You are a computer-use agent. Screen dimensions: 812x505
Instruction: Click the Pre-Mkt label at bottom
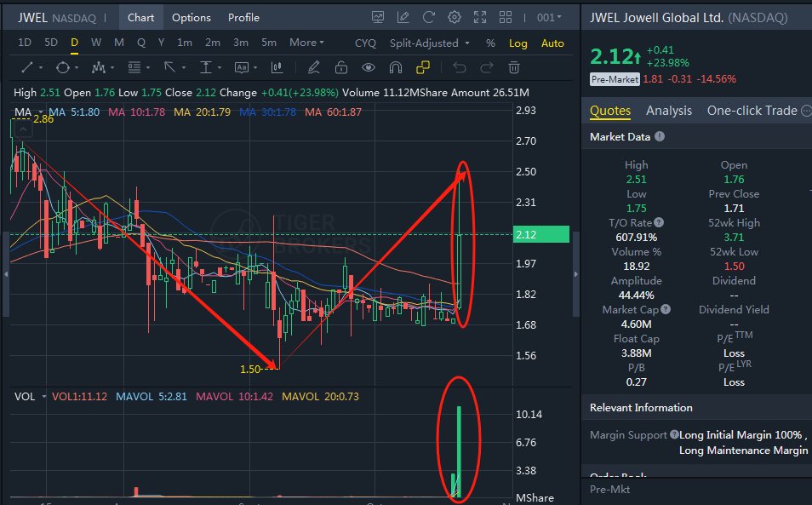pos(609,490)
